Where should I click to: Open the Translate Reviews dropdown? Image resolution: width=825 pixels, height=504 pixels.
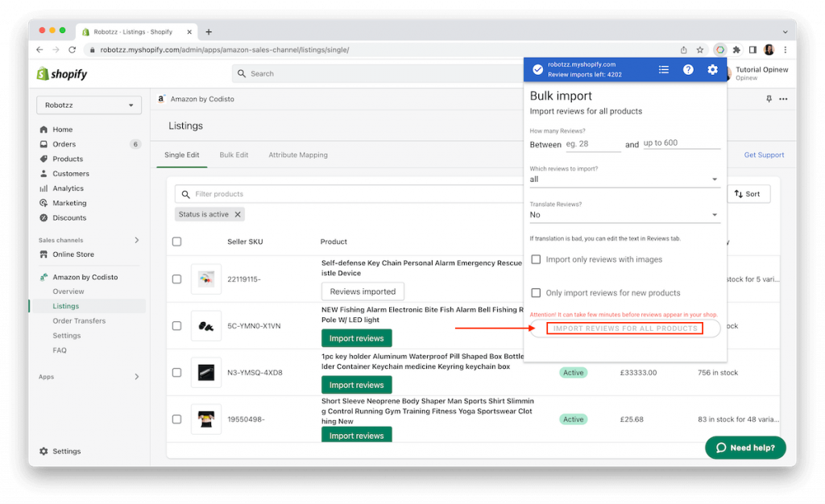624,215
